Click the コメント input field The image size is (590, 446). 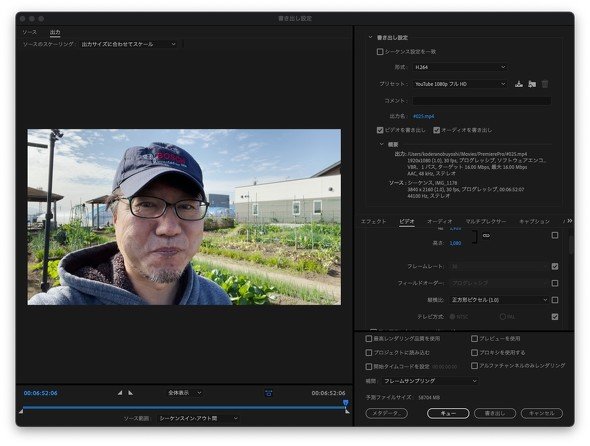pos(482,100)
